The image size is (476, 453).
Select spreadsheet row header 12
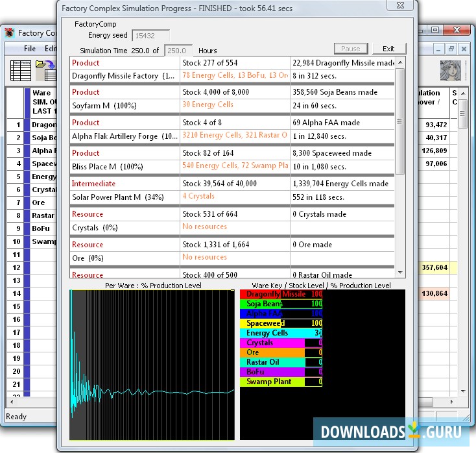tap(16, 267)
